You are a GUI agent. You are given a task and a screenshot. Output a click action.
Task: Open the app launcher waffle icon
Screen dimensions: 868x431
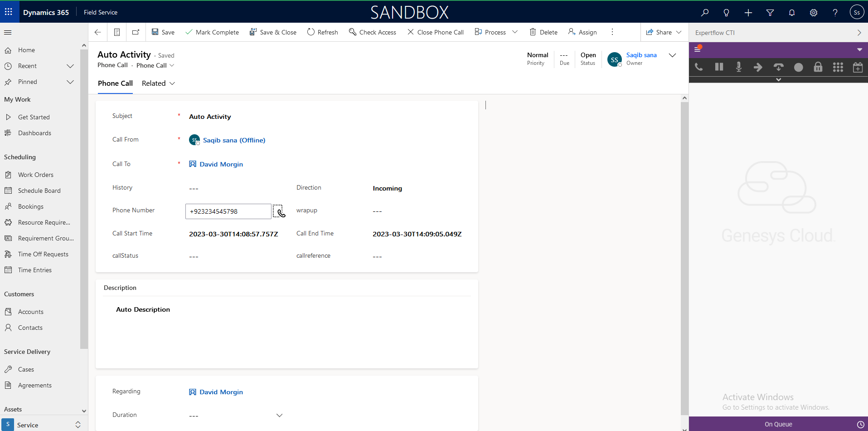[9, 12]
